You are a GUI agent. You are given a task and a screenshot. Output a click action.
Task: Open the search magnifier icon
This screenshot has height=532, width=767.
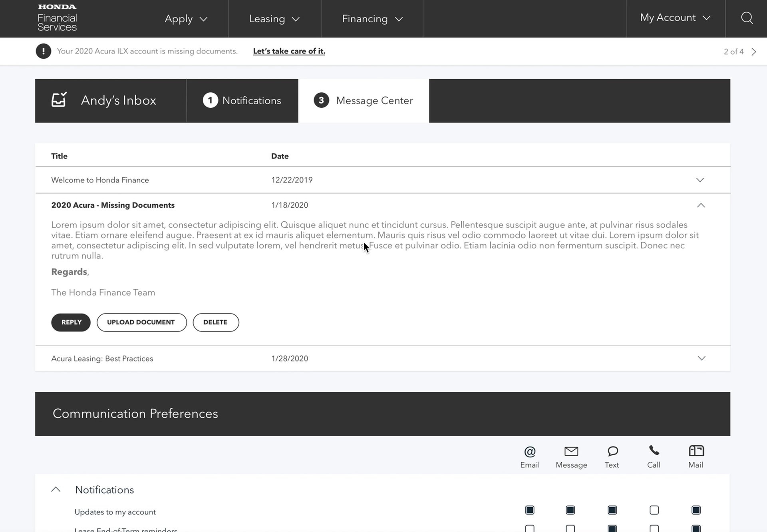[747, 18]
